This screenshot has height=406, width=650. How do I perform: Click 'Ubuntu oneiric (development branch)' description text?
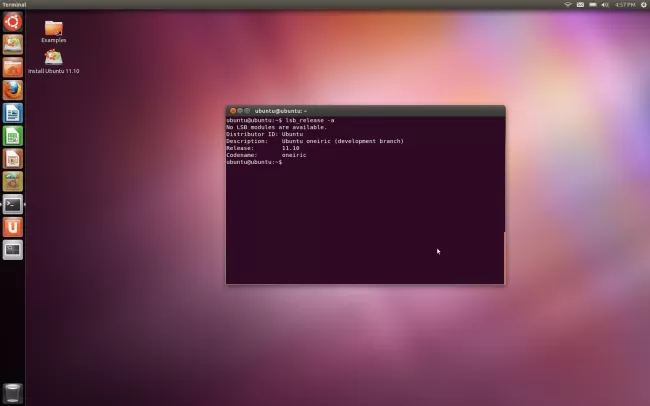pyautogui.click(x=342, y=141)
